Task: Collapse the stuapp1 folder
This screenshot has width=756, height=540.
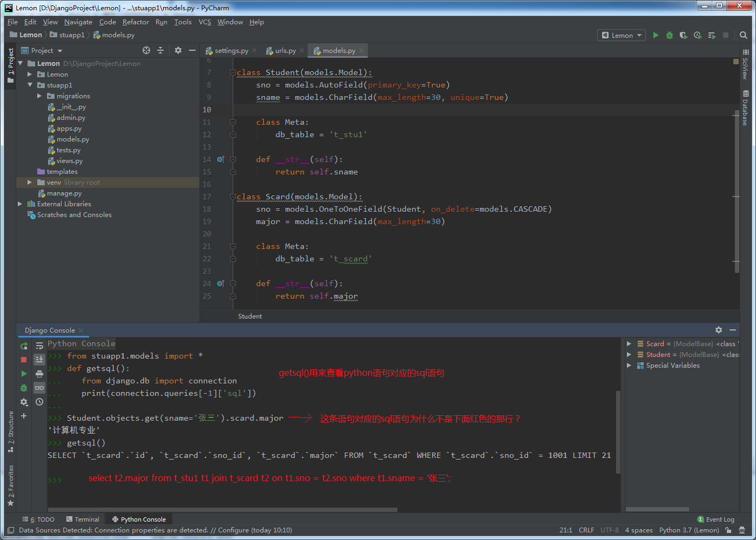Action: [x=30, y=85]
